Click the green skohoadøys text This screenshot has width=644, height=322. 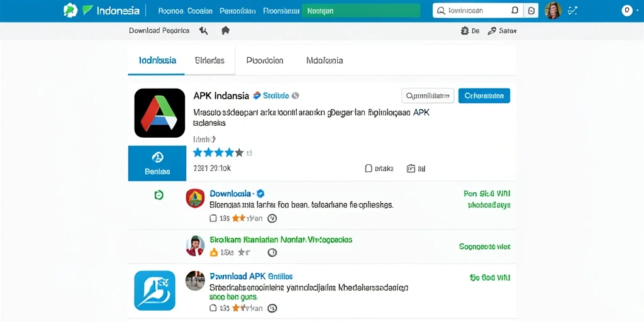point(489,204)
